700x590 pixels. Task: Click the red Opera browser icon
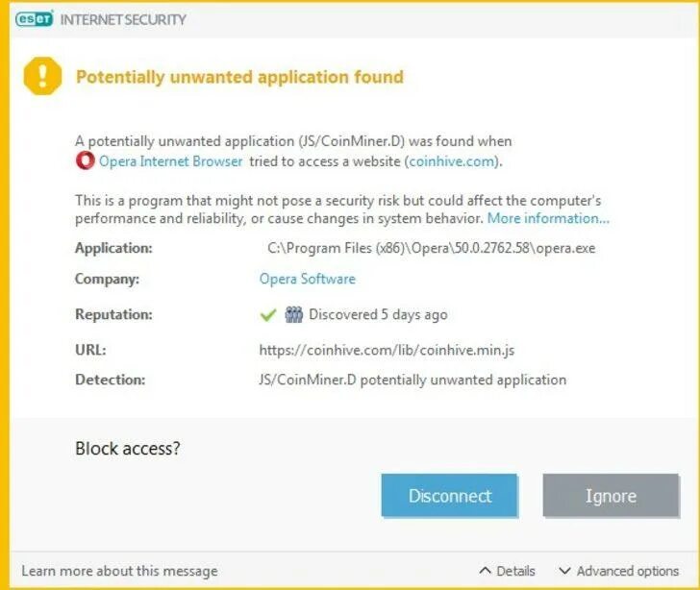point(85,160)
